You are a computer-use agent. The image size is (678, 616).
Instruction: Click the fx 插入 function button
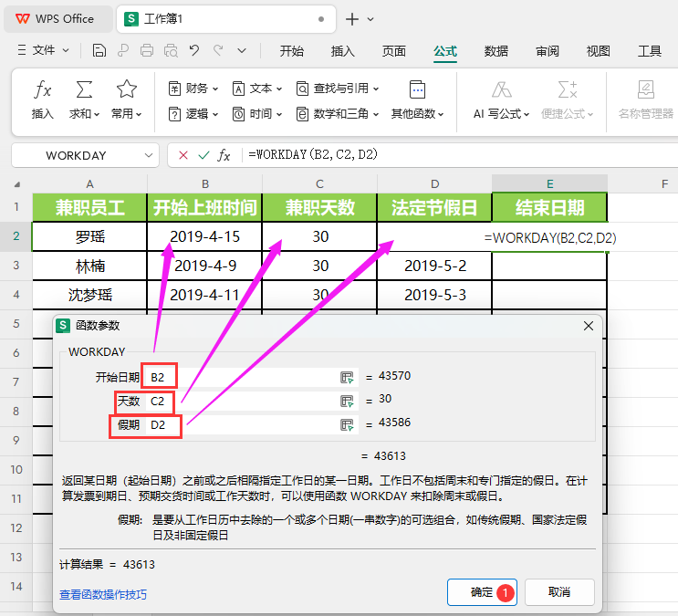[x=42, y=99]
